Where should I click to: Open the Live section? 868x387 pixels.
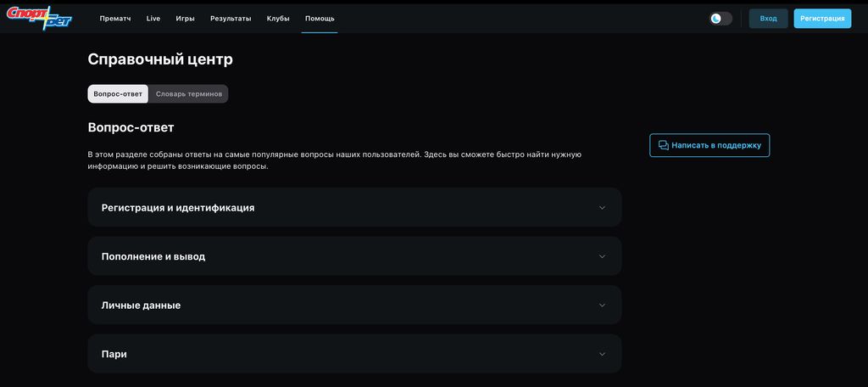click(x=153, y=19)
